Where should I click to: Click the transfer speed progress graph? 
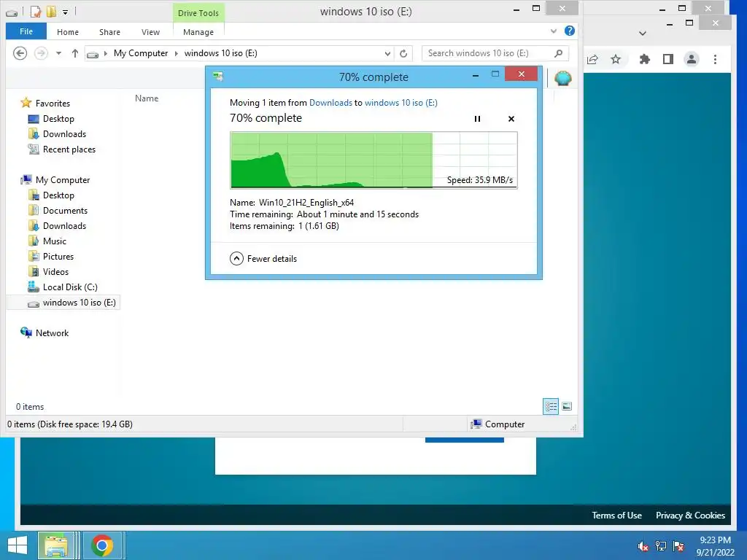(373, 160)
